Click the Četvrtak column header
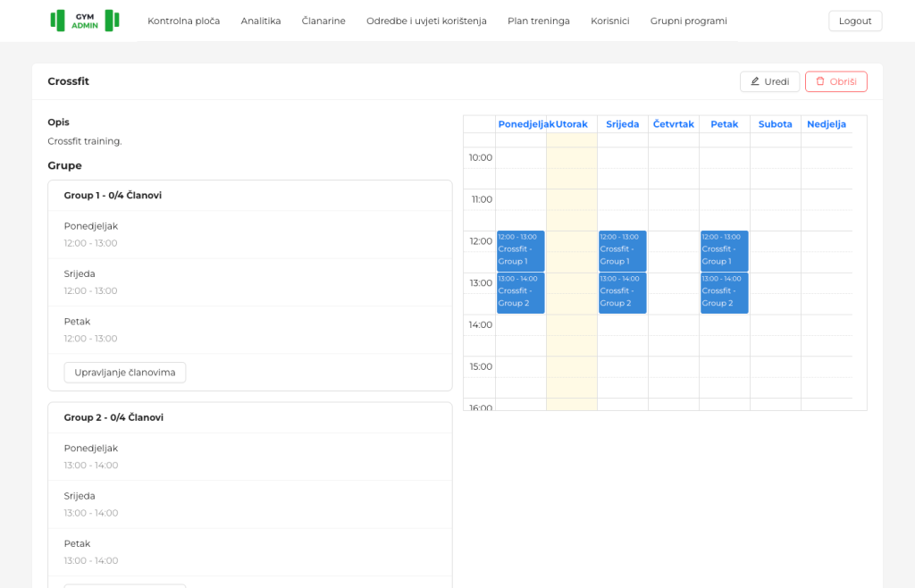This screenshot has height=588, width=915. 674,124
